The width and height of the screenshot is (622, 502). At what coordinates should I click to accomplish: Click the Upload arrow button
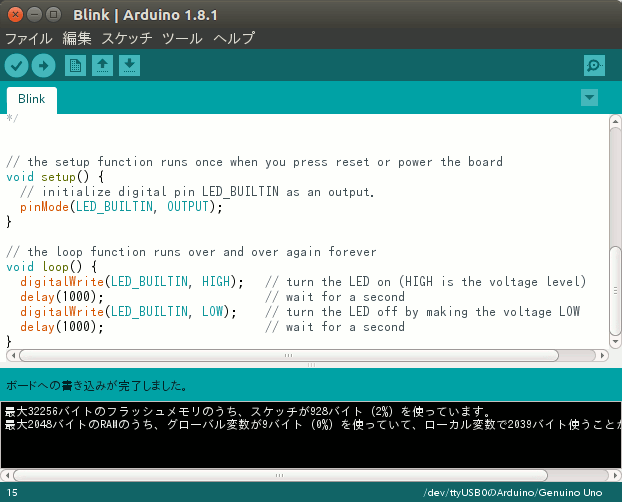(44, 65)
